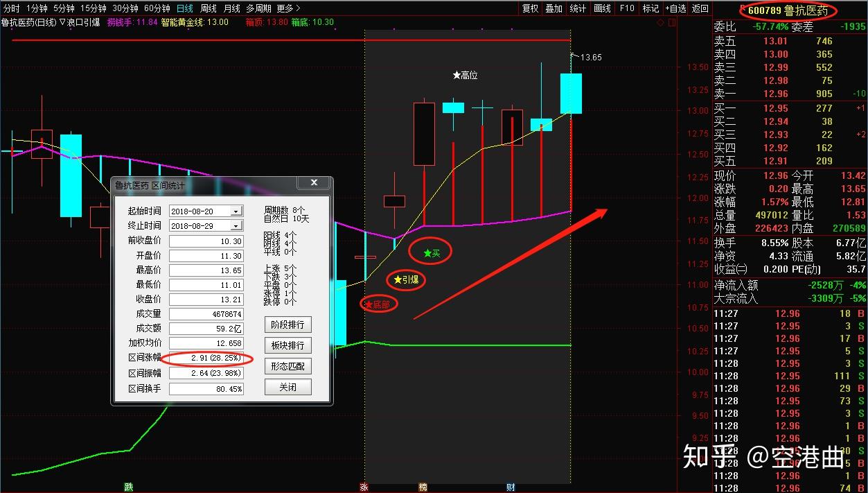This screenshot has width=868, height=493.
Task: Click the 关闭 button in the dialog
Action: tap(287, 387)
